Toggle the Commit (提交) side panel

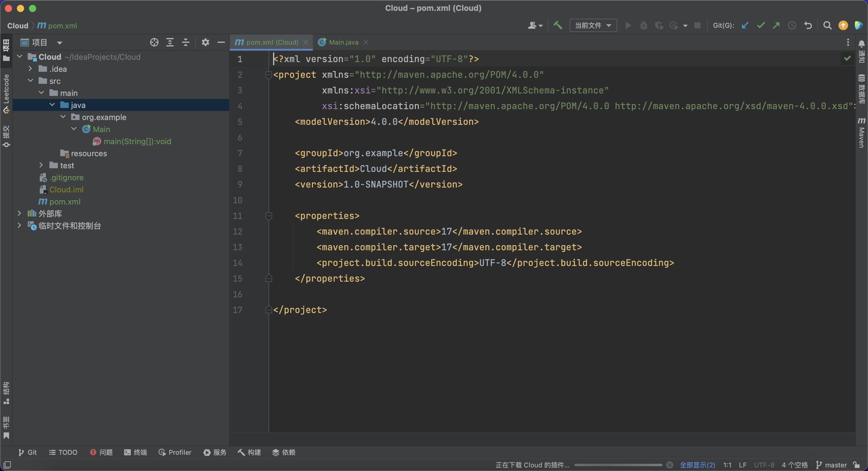[x=6, y=137]
